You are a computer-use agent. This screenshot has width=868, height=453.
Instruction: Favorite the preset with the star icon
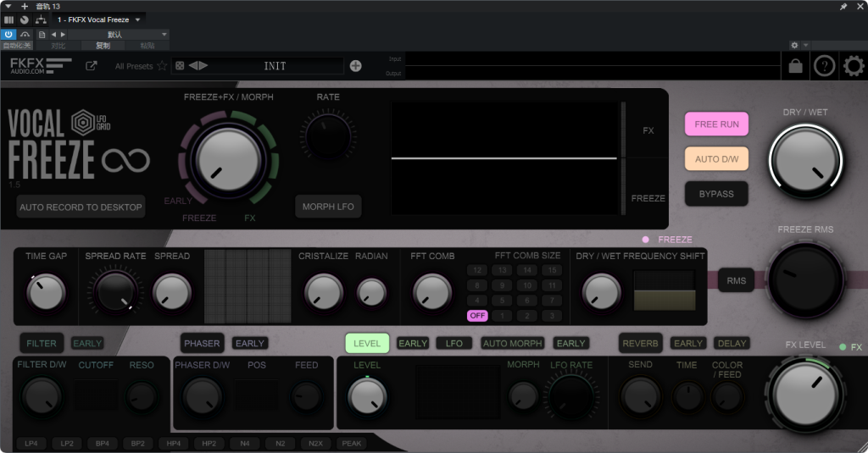coord(162,66)
